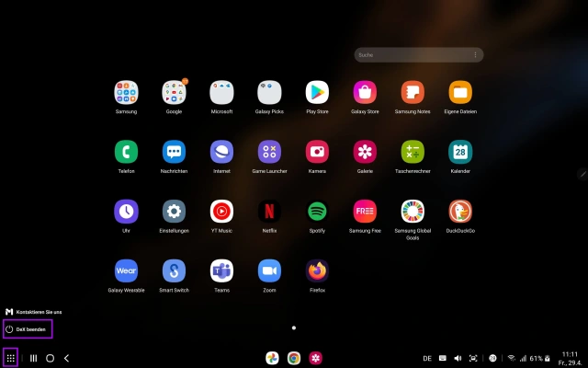Viewport: 588px width, 368px height.
Task: Open the Nachrichten messaging app
Action: pos(174,152)
